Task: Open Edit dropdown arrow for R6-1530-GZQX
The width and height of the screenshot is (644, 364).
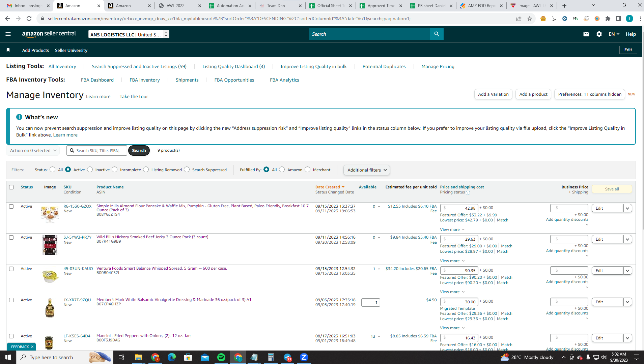Action: pos(627,208)
